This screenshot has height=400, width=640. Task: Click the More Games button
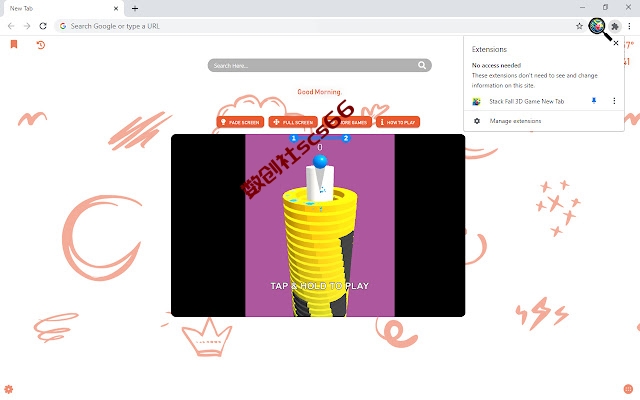click(x=347, y=122)
